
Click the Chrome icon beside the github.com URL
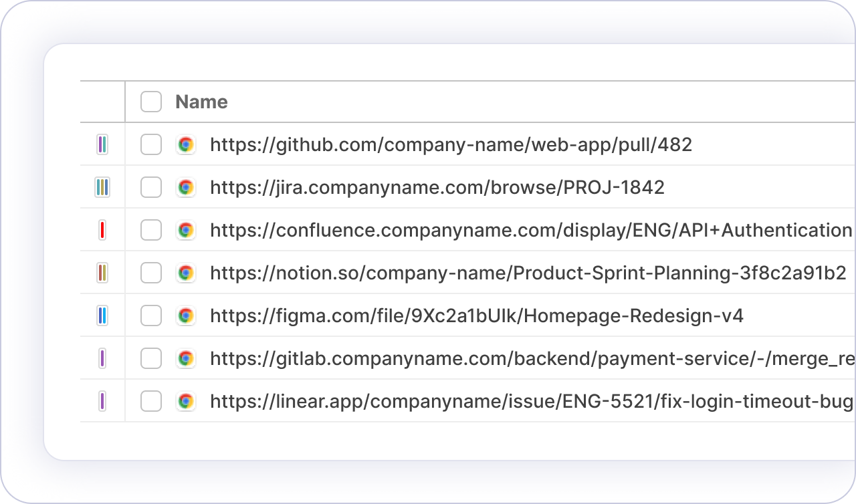pyautogui.click(x=186, y=144)
